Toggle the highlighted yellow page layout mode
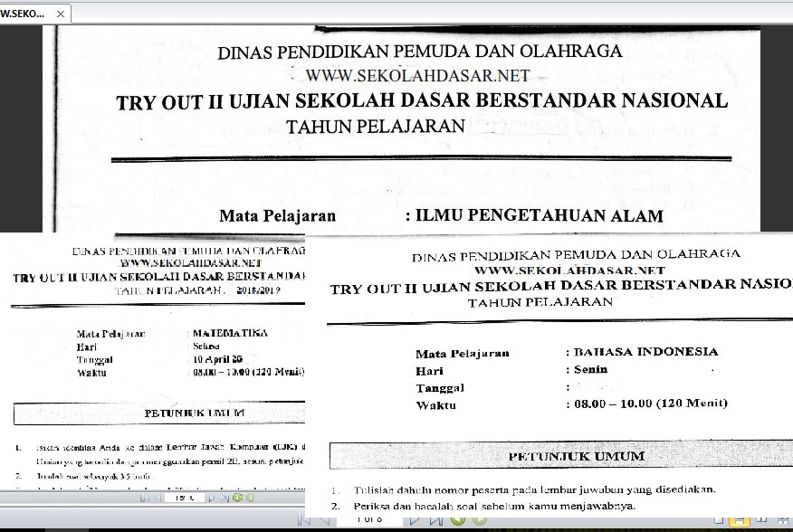This screenshot has height=532, width=793. click(740, 521)
